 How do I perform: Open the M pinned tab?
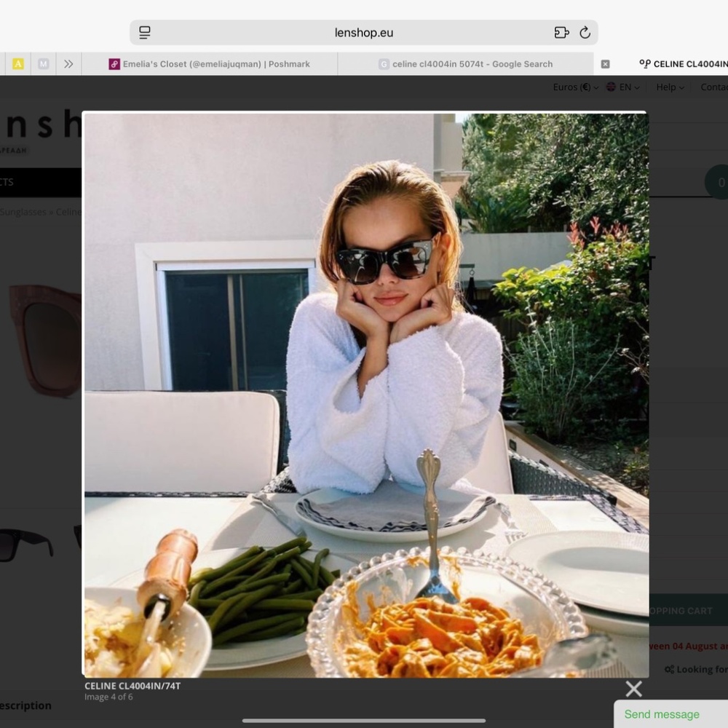point(43,64)
